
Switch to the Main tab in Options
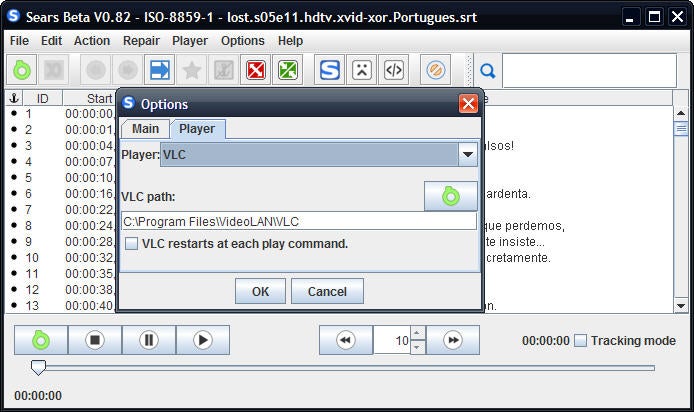145,129
